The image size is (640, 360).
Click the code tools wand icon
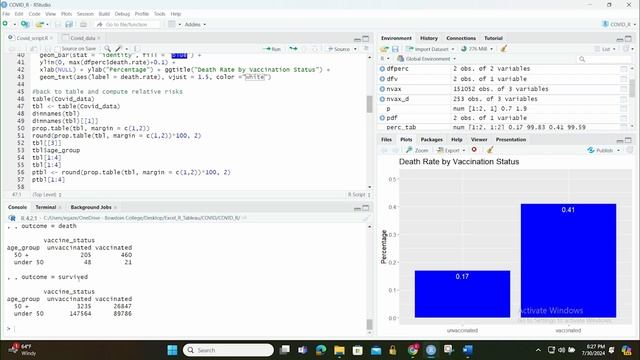pyautogui.click(x=118, y=49)
